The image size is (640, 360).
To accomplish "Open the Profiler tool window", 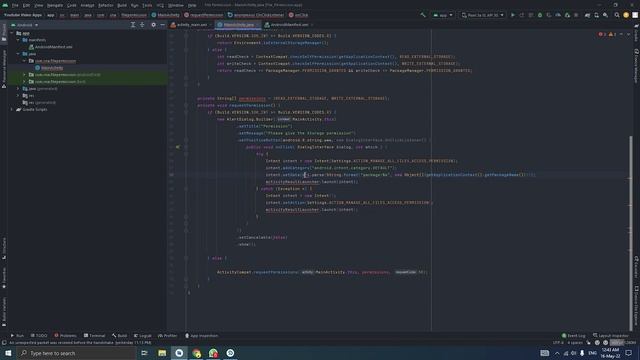I will 167,336.
